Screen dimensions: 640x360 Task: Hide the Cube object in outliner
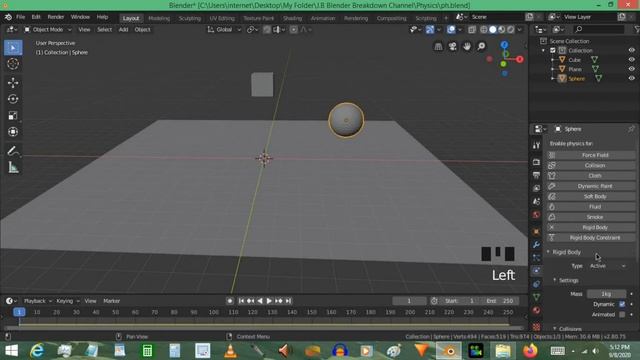coord(631,60)
